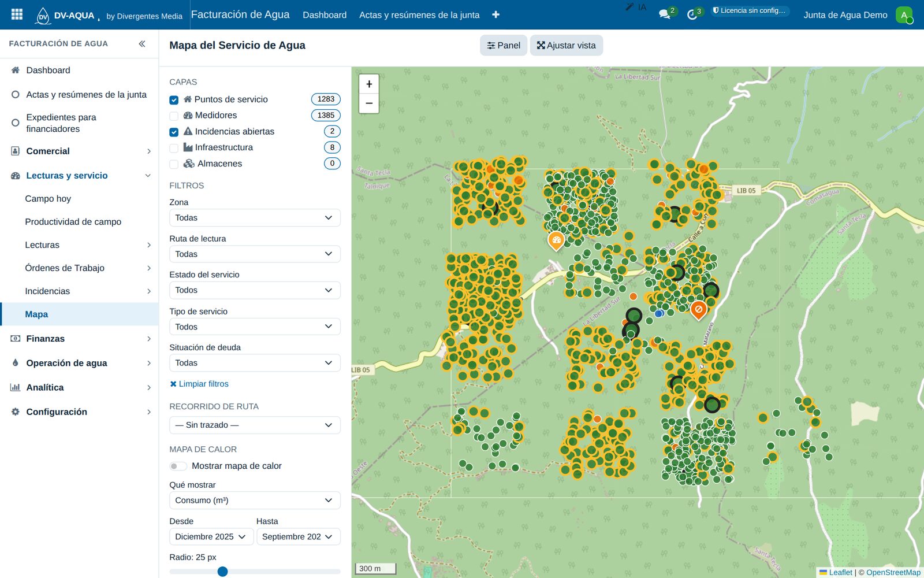Open the Situación de deuda dropdown
The width and height of the screenshot is (924, 578).
click(x=255, y=363)
